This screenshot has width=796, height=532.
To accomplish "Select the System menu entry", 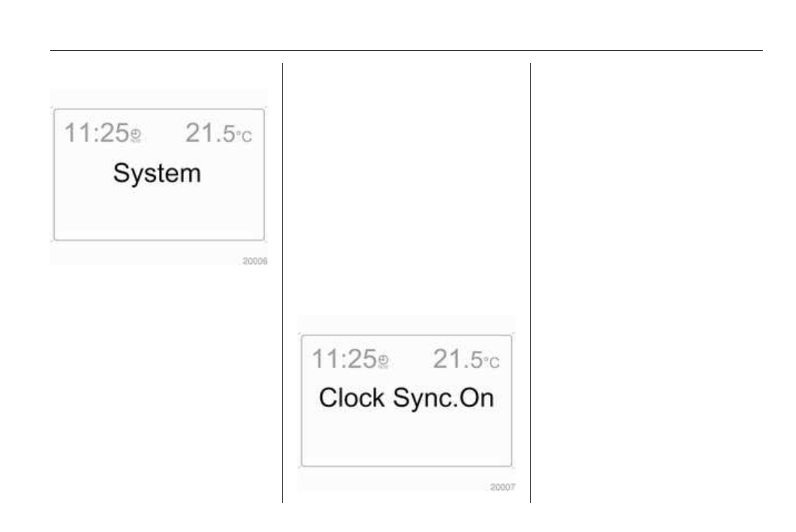I will pyautogui.click(x=157, y=174).
